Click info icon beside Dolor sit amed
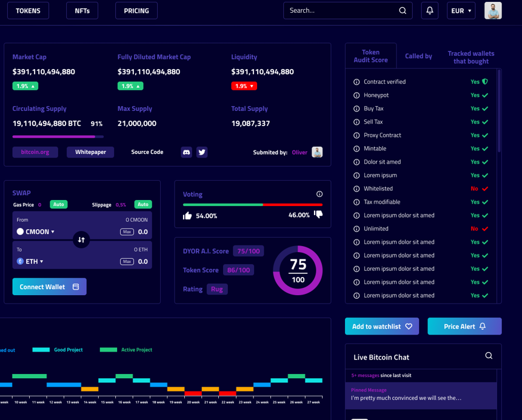This screenshot has height=420, width=522. click(356, 162)
